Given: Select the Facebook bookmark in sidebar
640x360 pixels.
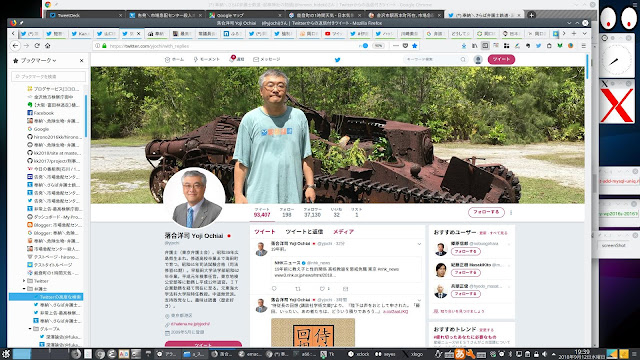Looking at the screenshot, I should [x=44, y=113].
